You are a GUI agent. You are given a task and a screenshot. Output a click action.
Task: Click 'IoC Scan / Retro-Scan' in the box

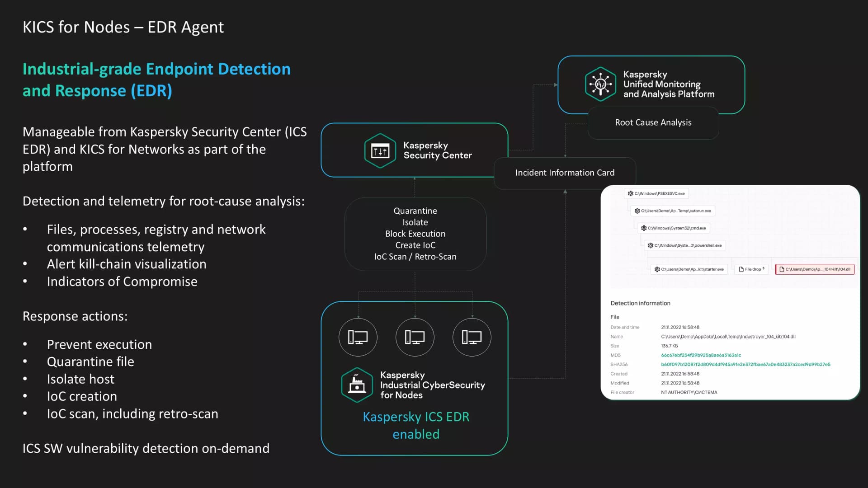(x=415, y=257)
